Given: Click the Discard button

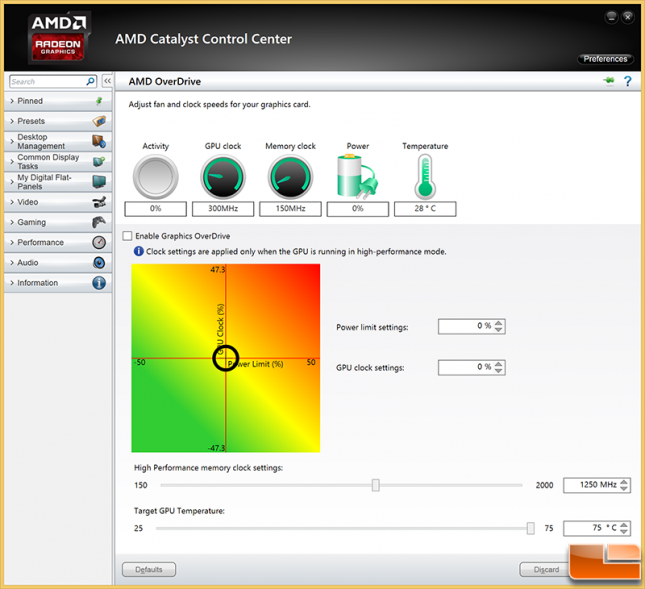Looking at the screenshot, I should [x=546, y=569].
